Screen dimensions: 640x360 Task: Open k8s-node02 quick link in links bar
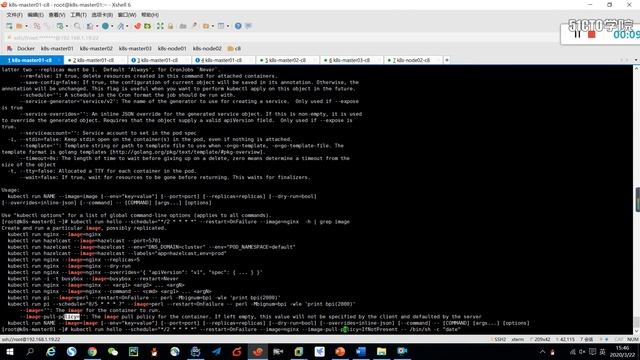(207, 49)
